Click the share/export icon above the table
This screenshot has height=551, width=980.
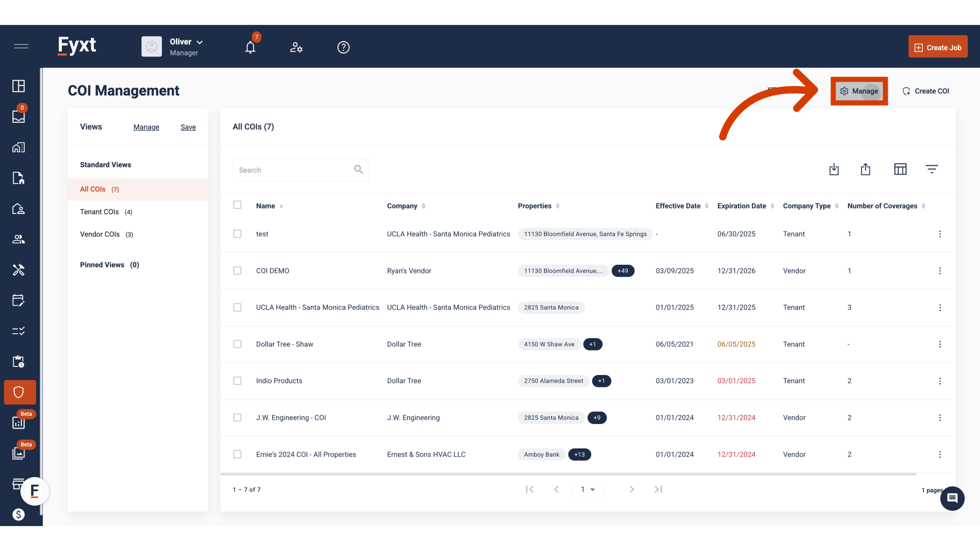(x=866, y=169)
